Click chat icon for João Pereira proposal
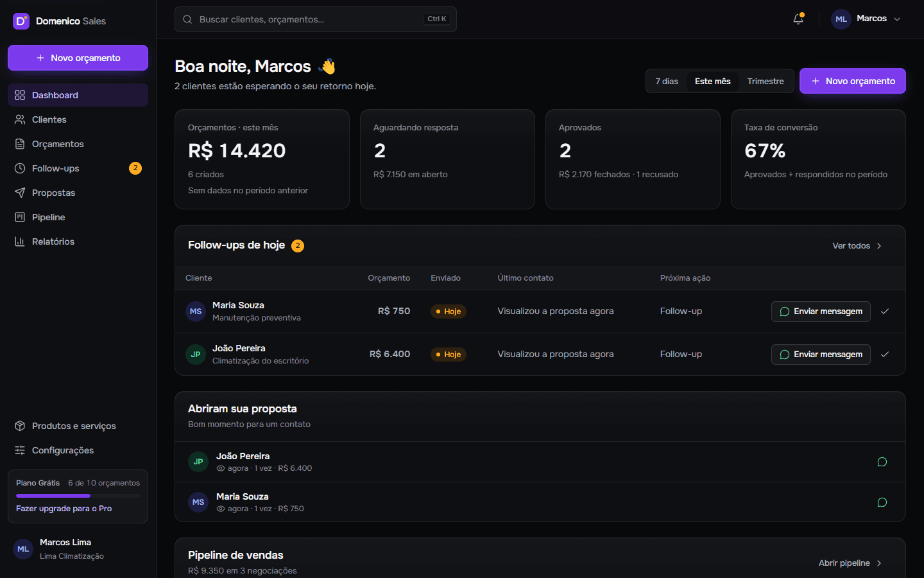The height and width of the screenshot is (578, 924). click(882, 462)
